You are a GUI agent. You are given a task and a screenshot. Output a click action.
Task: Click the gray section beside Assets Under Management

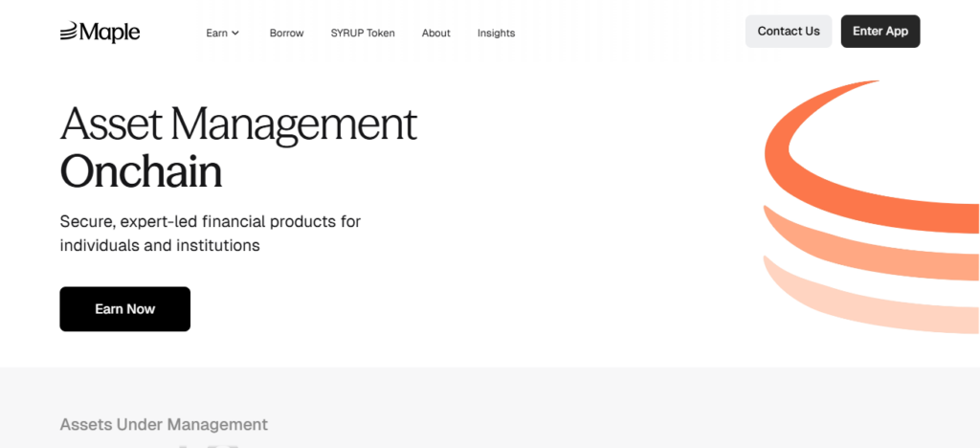[622, 412]
